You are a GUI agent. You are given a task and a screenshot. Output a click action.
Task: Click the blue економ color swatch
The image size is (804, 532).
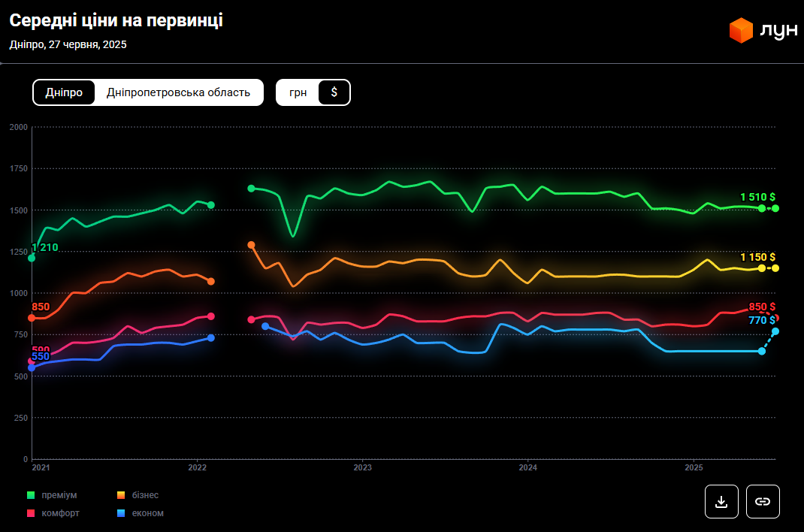click(120, 513)
